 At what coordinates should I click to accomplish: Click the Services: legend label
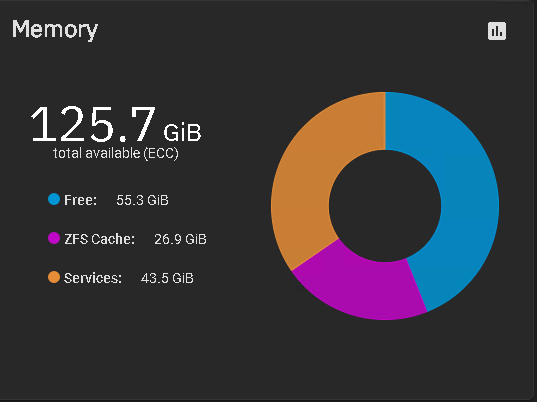[x=93, y=278]
